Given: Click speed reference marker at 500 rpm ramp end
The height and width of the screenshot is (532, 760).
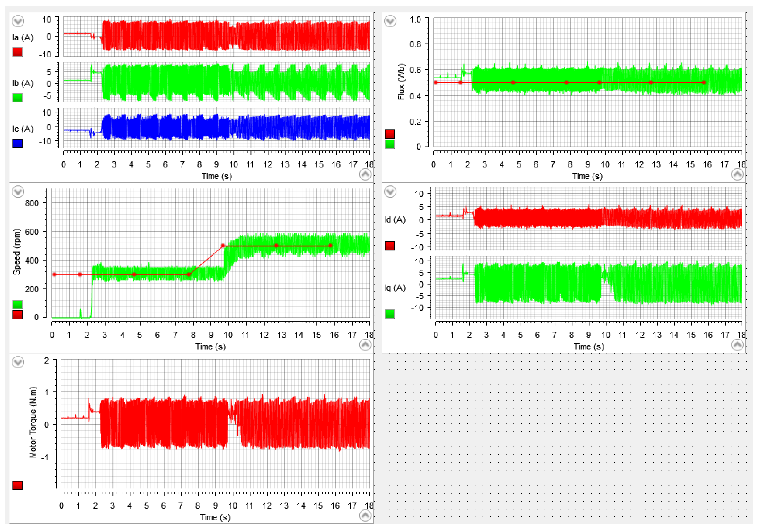Looking at the screenshot, I should coord(223,246).
